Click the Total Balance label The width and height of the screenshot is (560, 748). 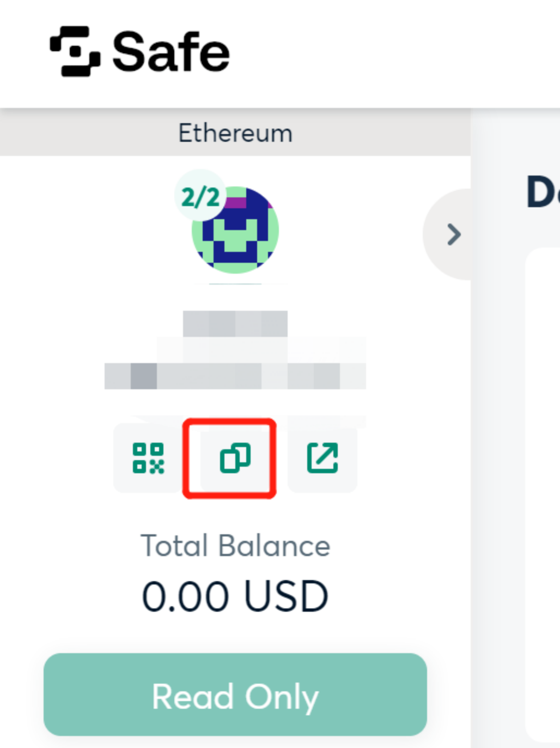click(235, 546)
